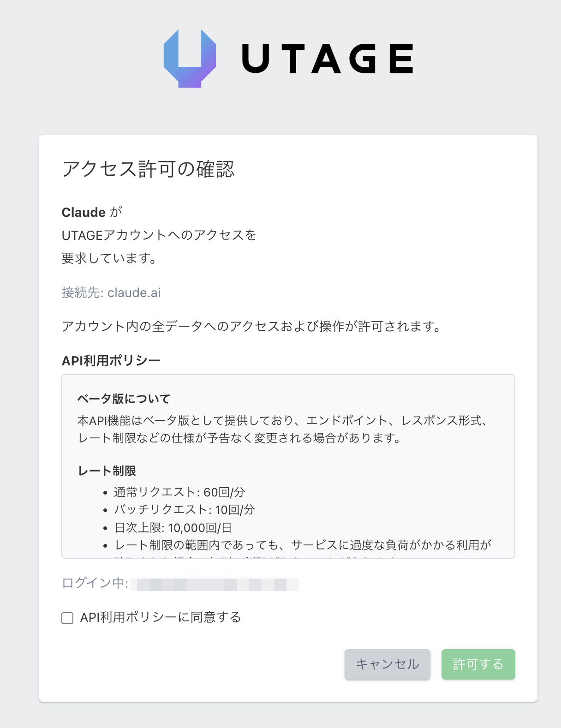Click the レート制限 heading in policy box

pyautogui.click(x=107, y=471)
